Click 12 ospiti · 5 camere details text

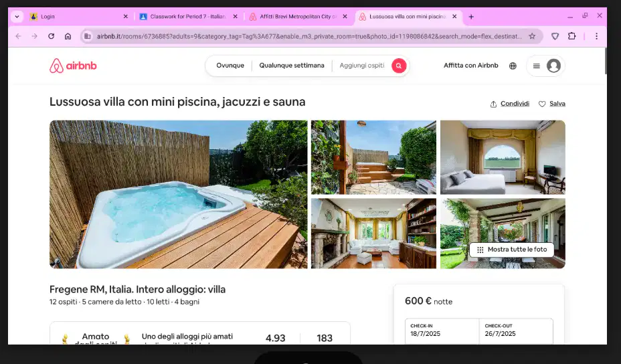click(x=124, y=302)
